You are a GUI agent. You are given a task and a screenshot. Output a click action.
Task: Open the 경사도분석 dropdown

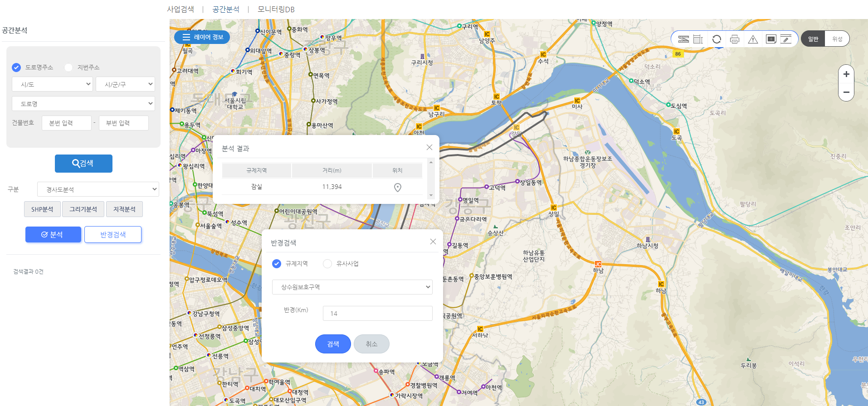tap(98, 189)
